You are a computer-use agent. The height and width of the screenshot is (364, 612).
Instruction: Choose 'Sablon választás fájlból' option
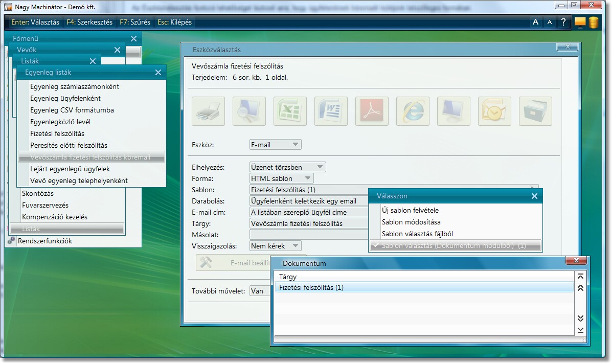417,234
